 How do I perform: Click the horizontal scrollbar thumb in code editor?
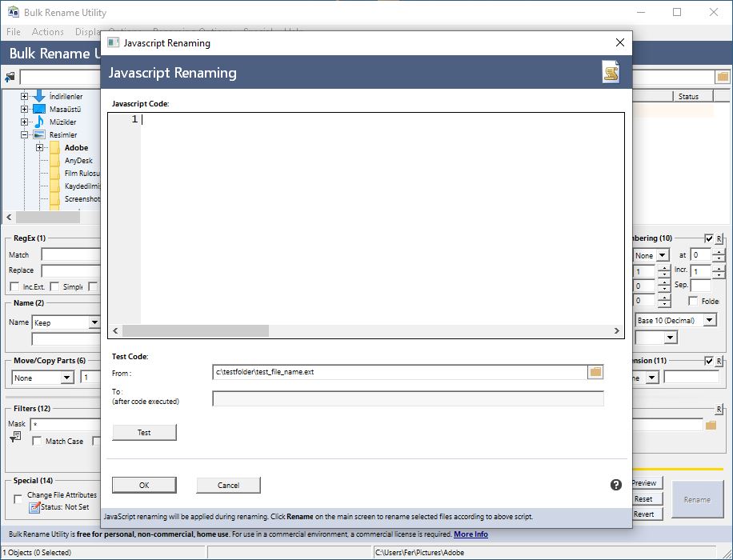195,331
